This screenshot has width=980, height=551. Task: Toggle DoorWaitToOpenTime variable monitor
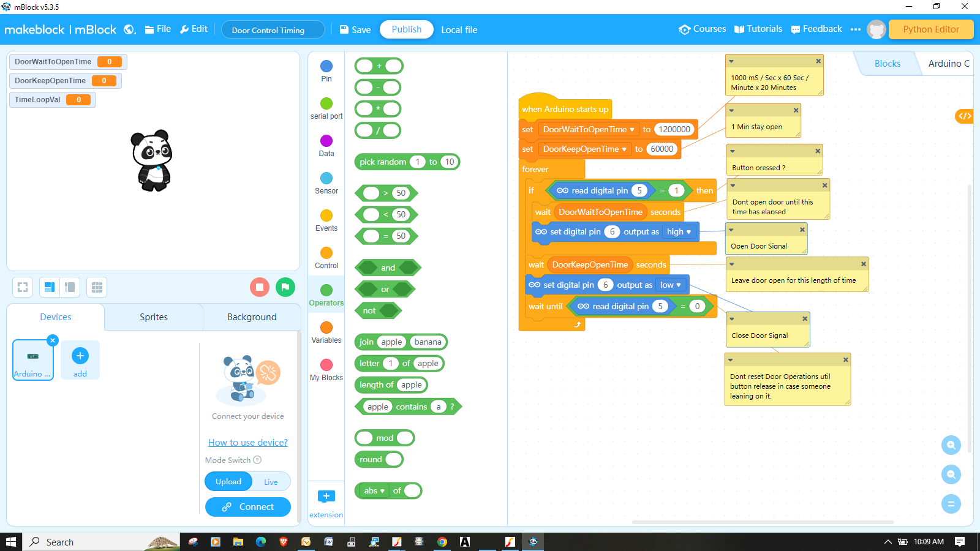point(68,62)
